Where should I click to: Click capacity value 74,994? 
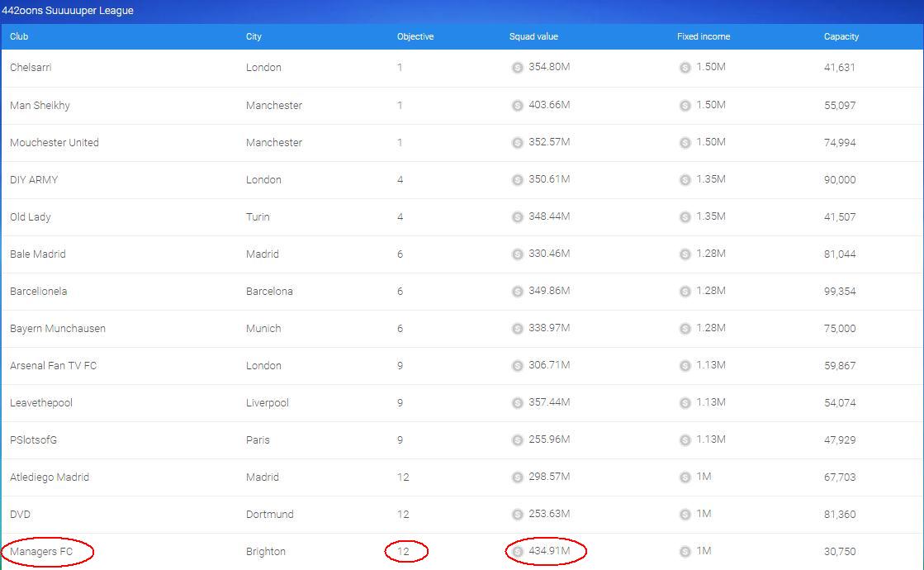[x=840, y=143]
